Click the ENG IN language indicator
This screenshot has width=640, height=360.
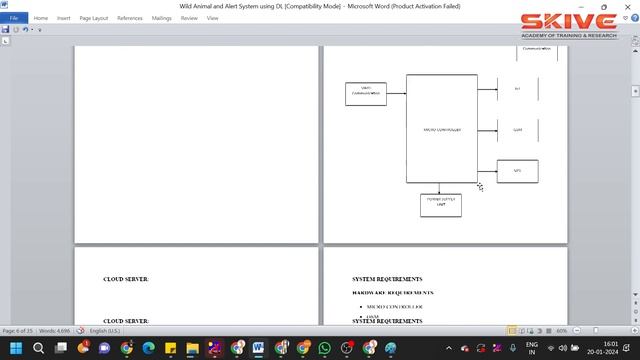(531, 348)
